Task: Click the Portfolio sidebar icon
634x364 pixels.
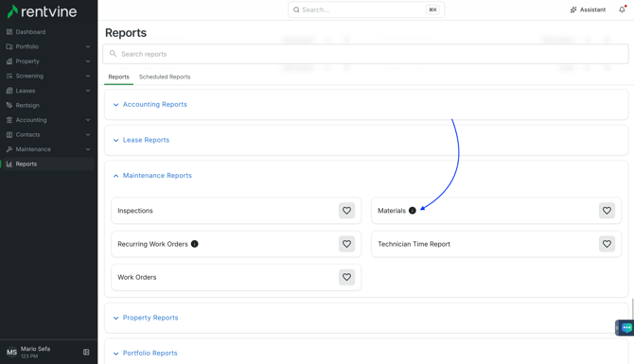Action: (x=9, y=46)
